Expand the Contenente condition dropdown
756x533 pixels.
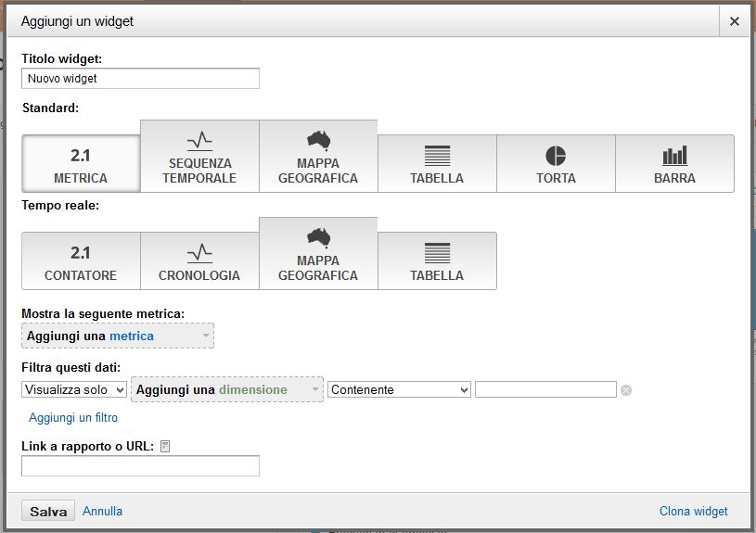pos(399,389)
